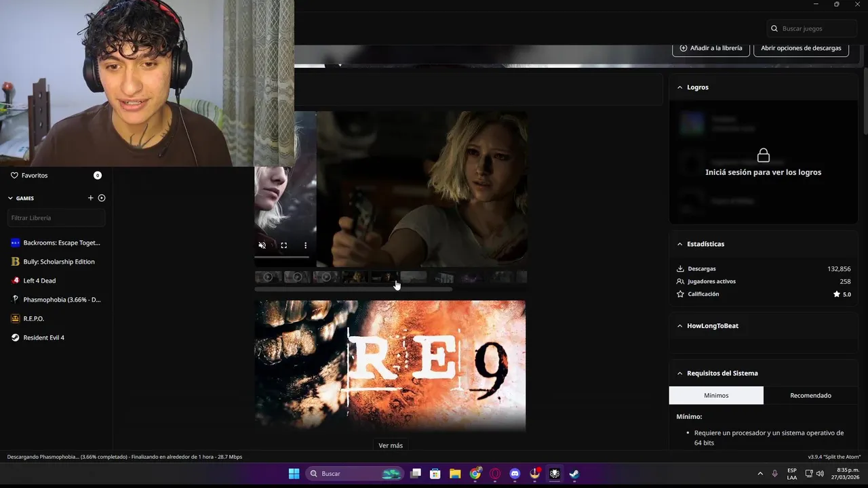868x488 pixels.
Task: Focus the Filtrar Librería input
Action: (56, 218)
